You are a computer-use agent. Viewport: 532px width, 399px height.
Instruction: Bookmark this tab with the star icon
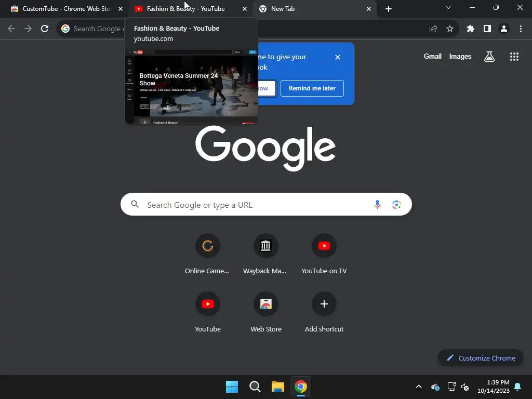pos(450,29)
